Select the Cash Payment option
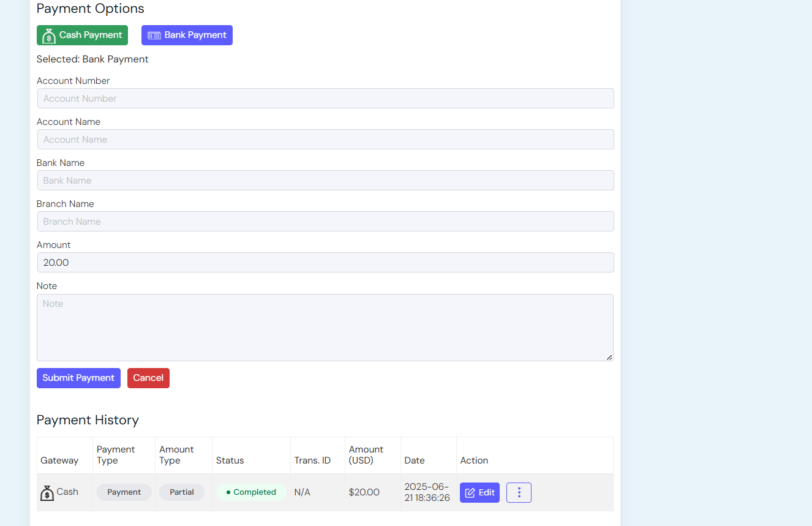Screen dimensions: 812x526 82,36
